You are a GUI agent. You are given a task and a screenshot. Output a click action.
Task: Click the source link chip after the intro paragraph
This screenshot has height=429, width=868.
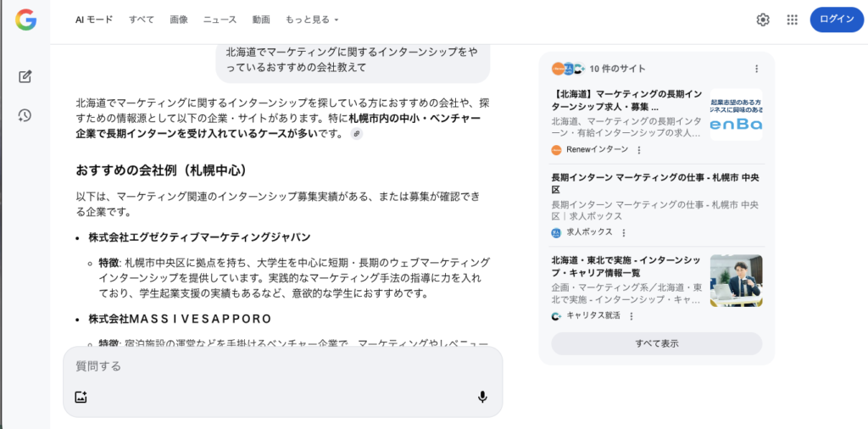click(357, 134)
